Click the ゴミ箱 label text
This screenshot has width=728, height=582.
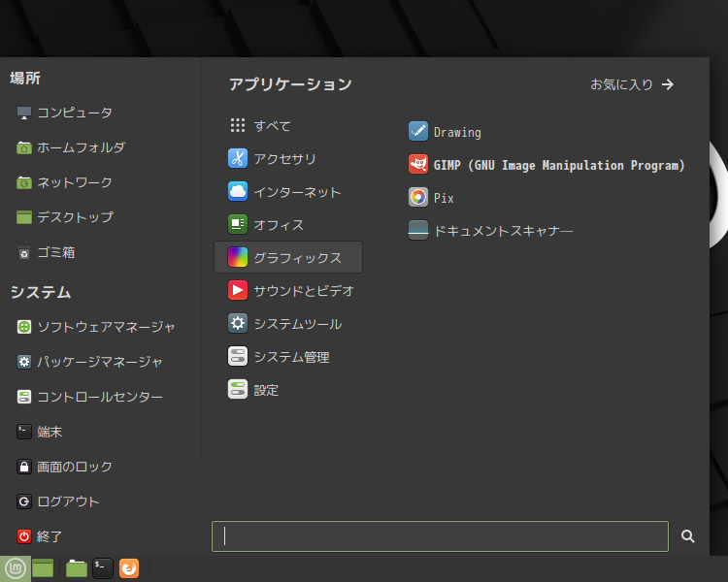pyautogui.click(x=55, y=252)
